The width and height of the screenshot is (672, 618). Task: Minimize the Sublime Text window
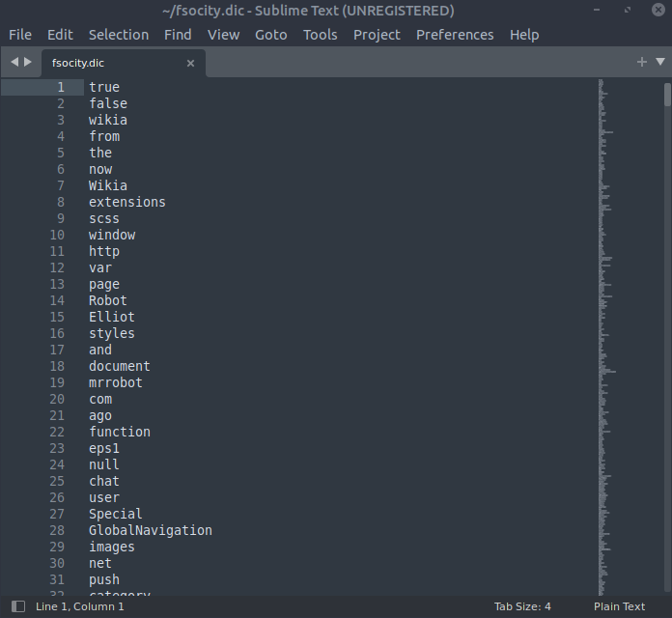(597, 10)
